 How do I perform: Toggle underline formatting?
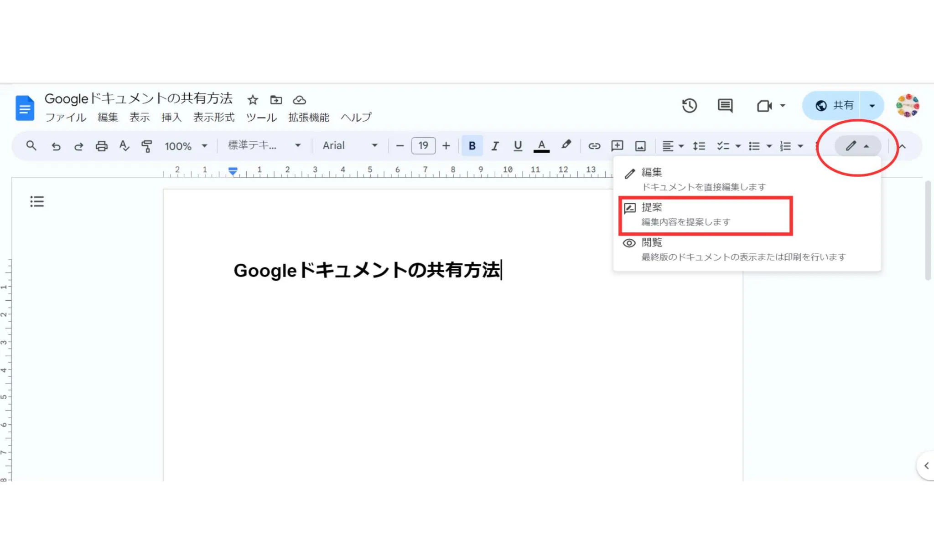pyautogui.click(x=518, y=146)
